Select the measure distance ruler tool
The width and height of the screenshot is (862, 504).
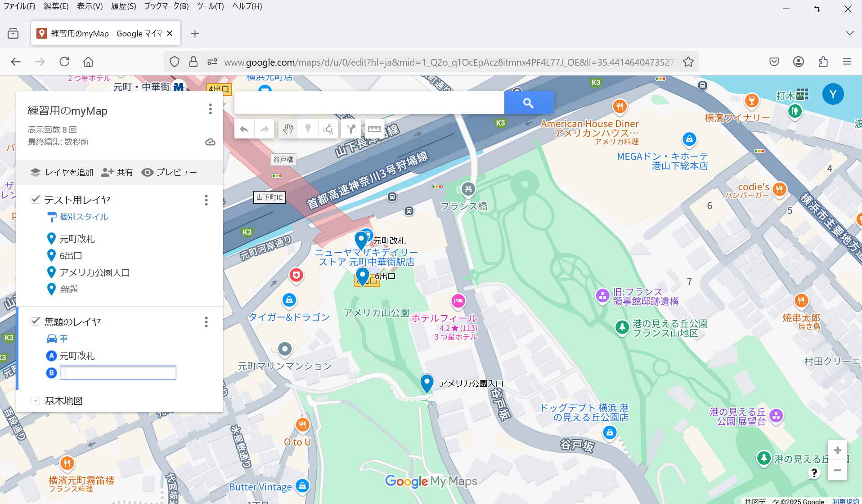click(x=374, y=129)
